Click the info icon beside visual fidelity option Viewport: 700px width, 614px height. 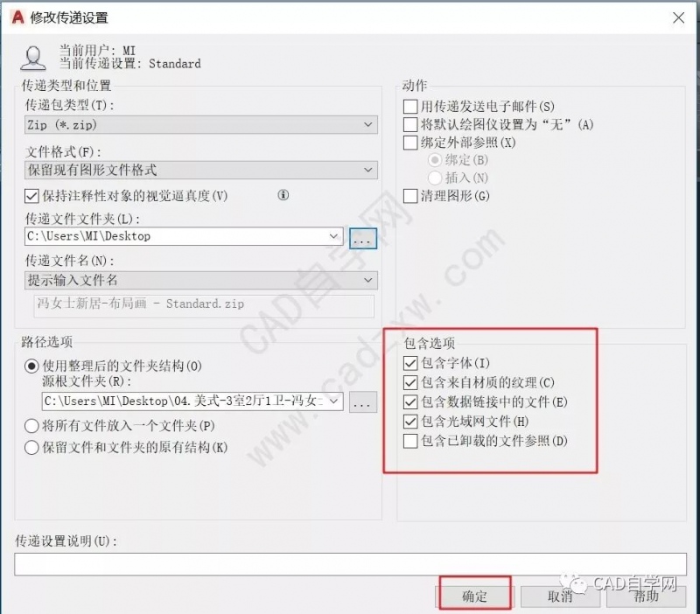point(283,195)
